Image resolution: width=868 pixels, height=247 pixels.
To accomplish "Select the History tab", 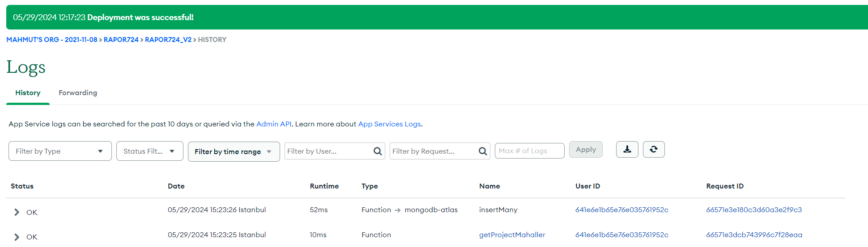I will coord(28,93).
